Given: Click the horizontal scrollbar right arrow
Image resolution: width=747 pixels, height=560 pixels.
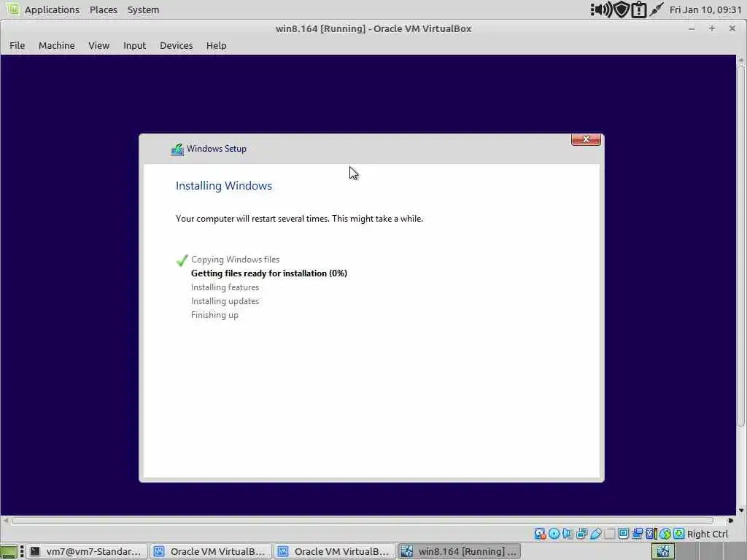Looking at the screenshot, I should coord(730,521).
